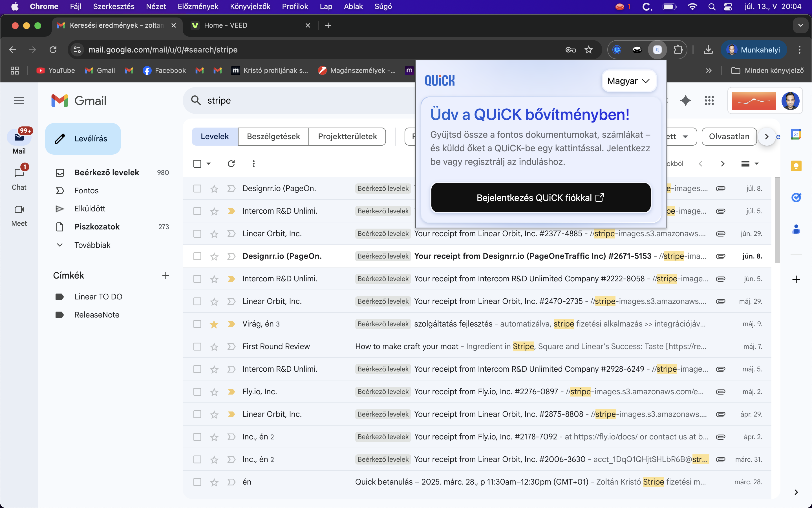Screen dimensions: 812x508
Task: Go to next page of results arrow
Action: point(723,164)
